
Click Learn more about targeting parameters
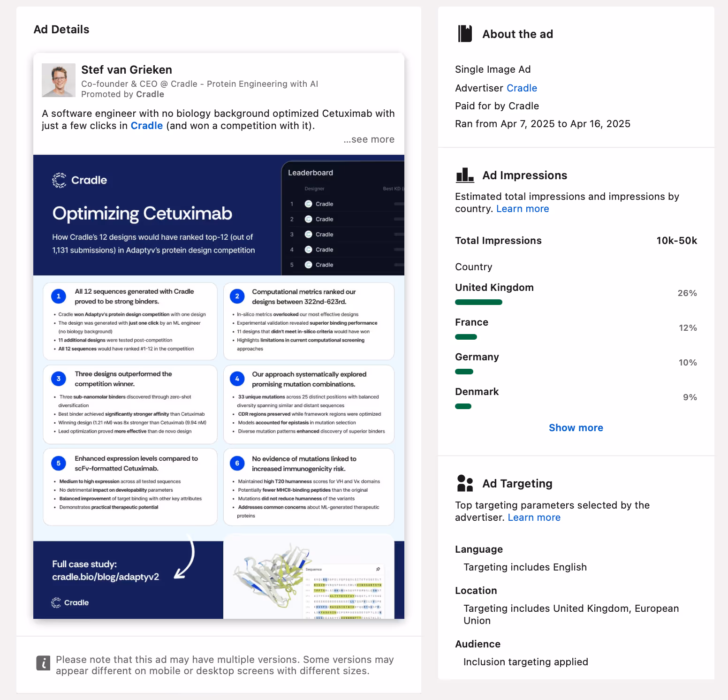534,517
